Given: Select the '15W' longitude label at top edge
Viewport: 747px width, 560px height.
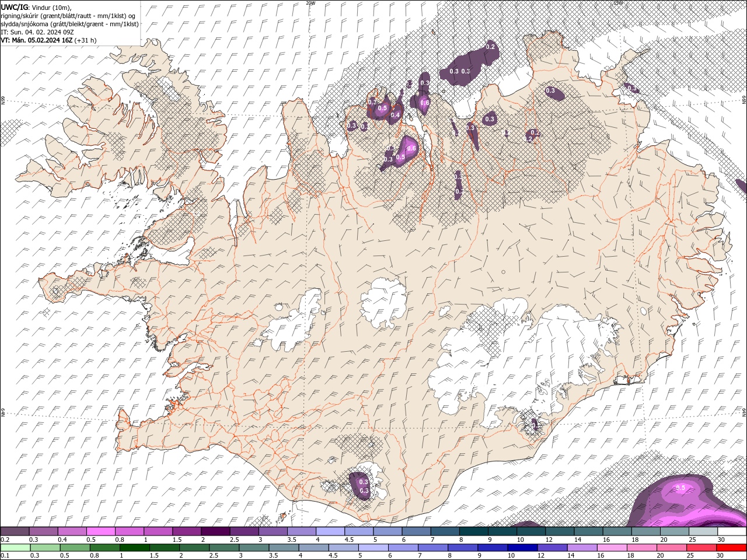Looking at the screenshot, I should pyautogui.click(x=618, y=3).
